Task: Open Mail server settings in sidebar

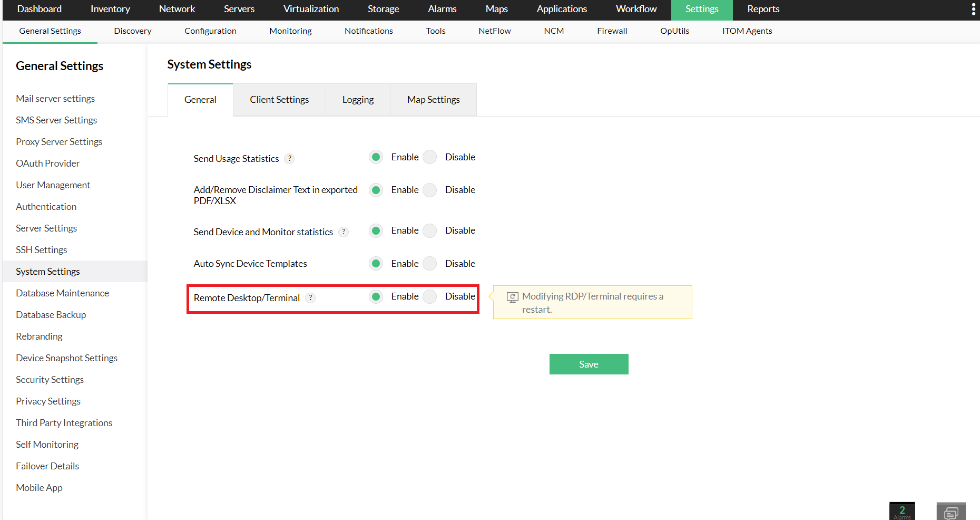Action: click(55, 99)
